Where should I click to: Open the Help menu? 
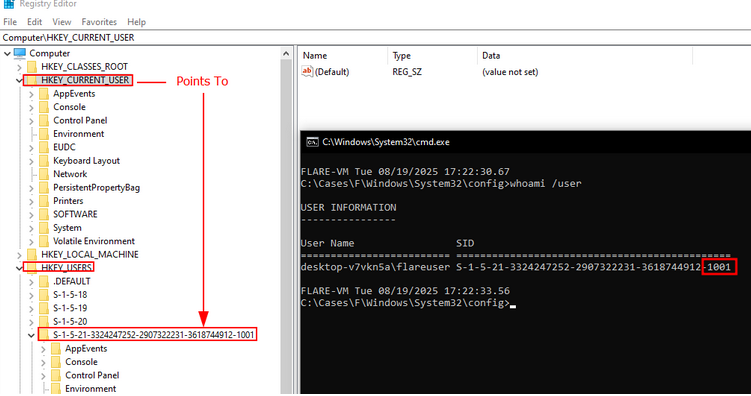point(137,22)
